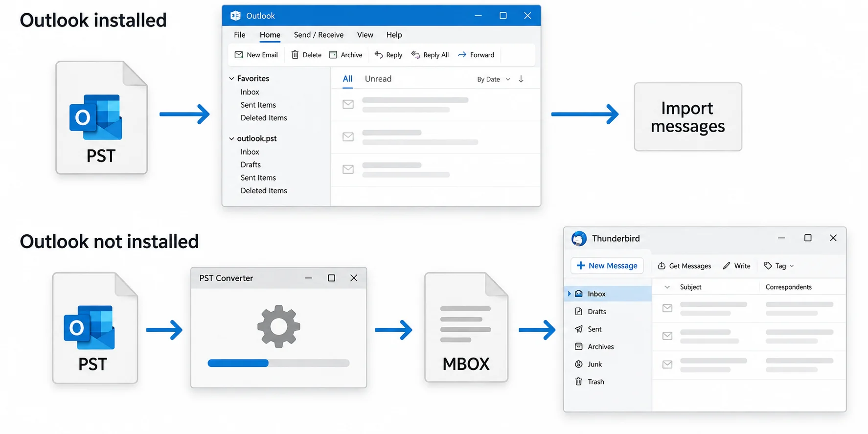Reverse sort order with the down arrow
Viewport: 868px width, 434px height.
(521, 79)
